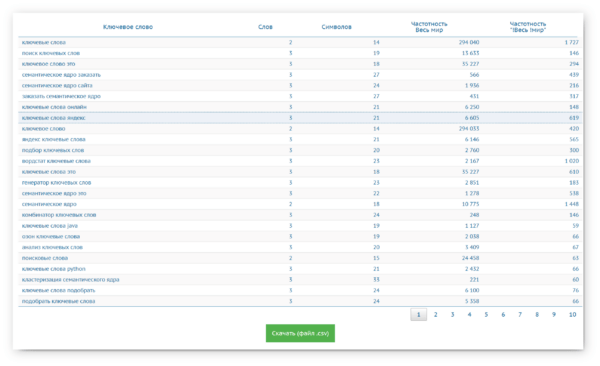The width and height of the screenshot is (600, 366).
Task: Click the frequency value 10 775
Action: [x=470, y=204]
